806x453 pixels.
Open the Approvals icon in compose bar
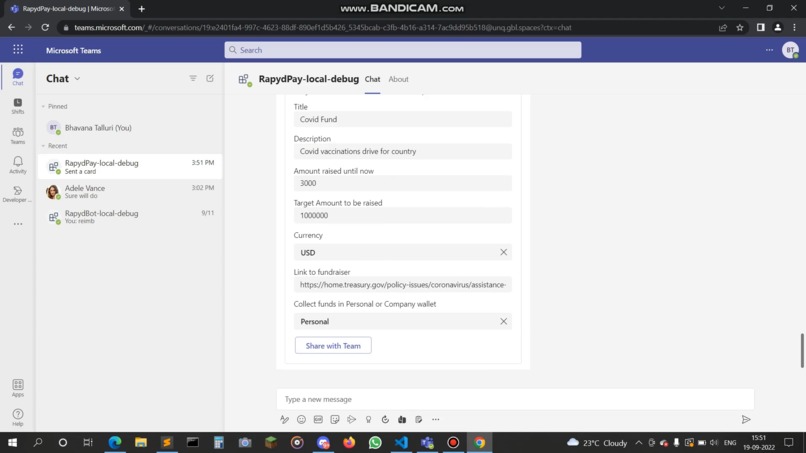click(x=385, y=419)
